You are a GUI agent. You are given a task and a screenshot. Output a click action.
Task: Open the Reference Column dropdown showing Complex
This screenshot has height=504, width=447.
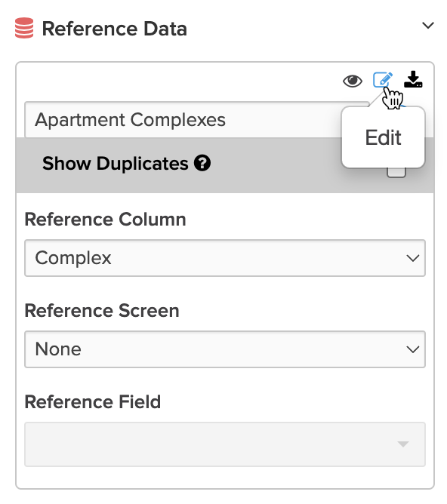point(225,258)
